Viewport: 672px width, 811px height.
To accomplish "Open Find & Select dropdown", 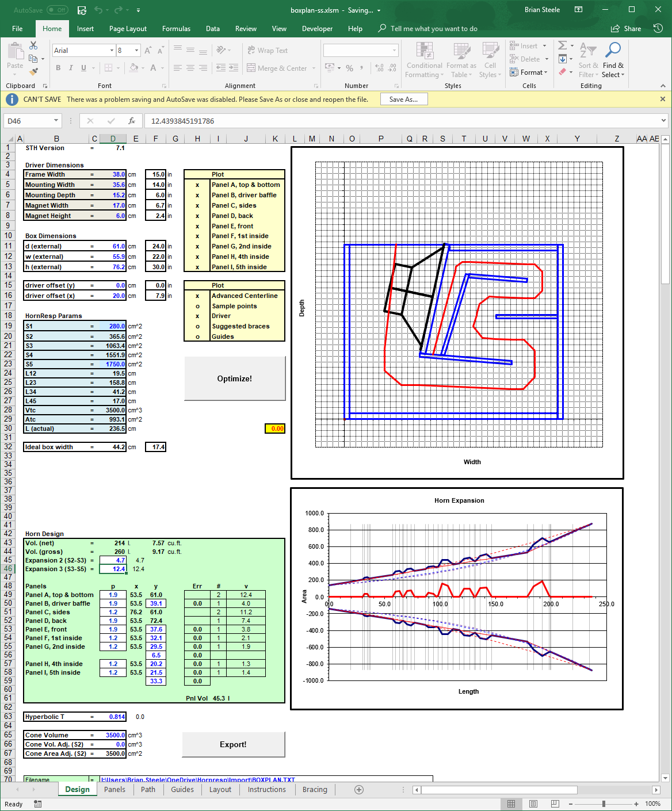I will [x=613, y=60].
